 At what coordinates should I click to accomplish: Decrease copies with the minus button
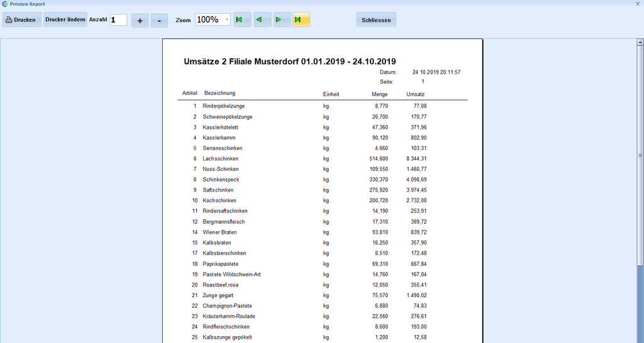[x=159, y=20]
